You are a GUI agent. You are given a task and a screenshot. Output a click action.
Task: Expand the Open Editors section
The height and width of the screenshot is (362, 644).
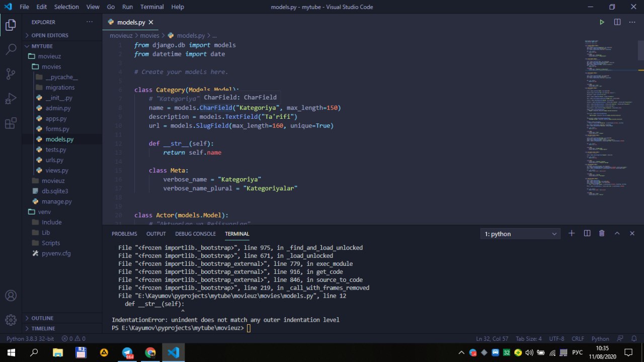[63, 35]
